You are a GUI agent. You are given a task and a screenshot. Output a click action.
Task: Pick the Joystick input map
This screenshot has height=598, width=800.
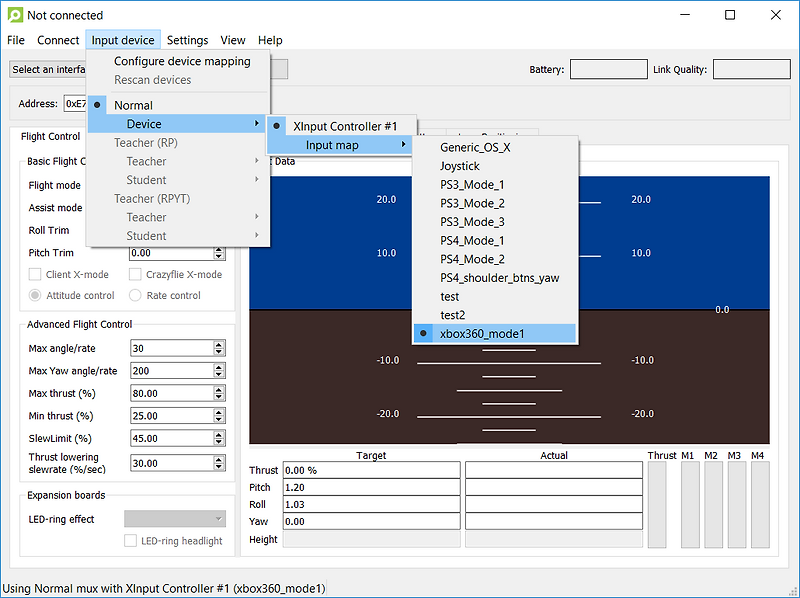coord(460,166)
